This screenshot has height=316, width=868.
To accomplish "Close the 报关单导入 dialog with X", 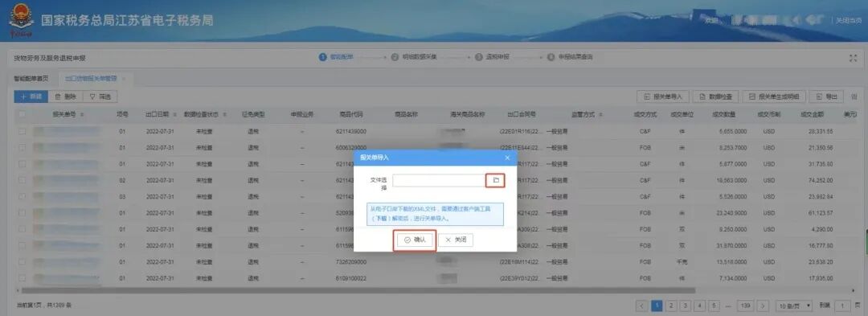I will 507,158.
